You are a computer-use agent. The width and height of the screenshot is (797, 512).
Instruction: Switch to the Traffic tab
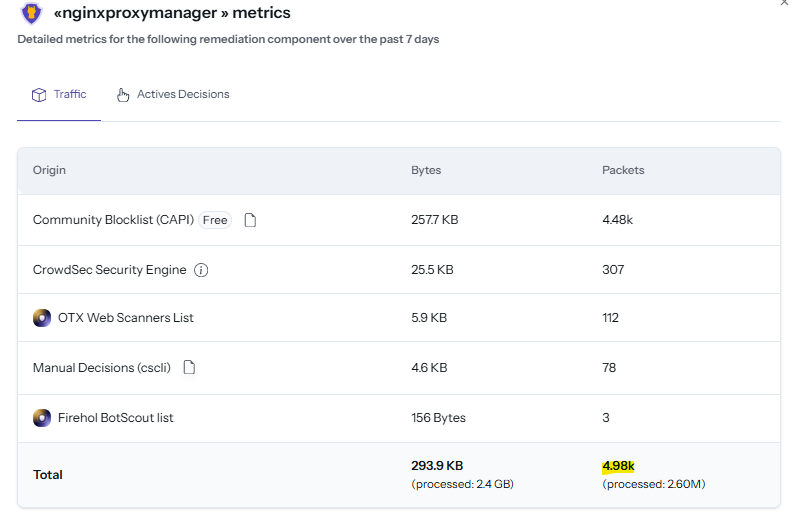pos(70,95)
